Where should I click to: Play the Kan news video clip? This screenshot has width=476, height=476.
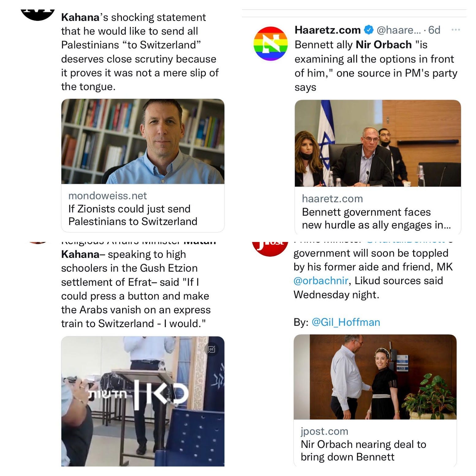click(143, 401)
